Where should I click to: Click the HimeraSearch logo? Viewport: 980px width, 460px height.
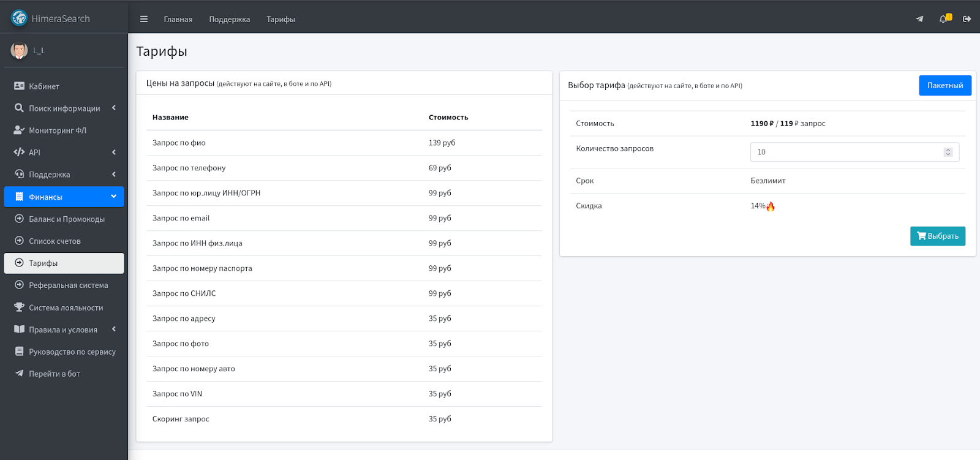point(20,18)
